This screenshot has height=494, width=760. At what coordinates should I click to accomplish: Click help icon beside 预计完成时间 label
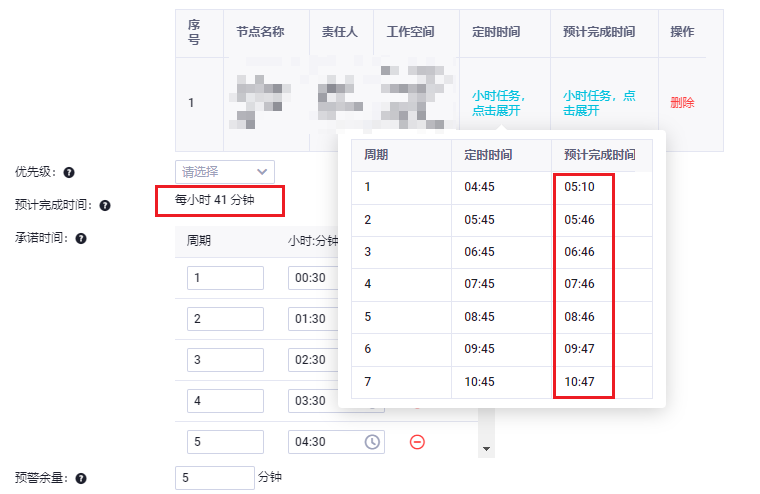105,205
